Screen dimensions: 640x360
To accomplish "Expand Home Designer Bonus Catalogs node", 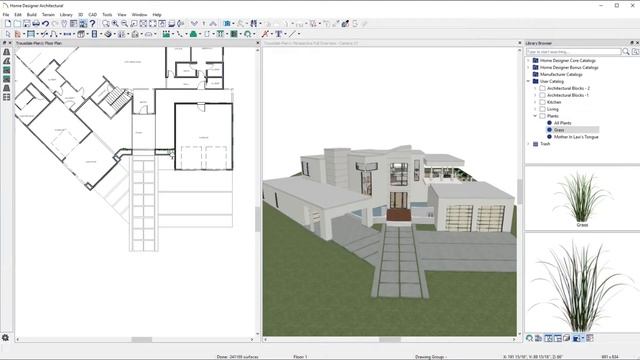I will pos(529,67).
